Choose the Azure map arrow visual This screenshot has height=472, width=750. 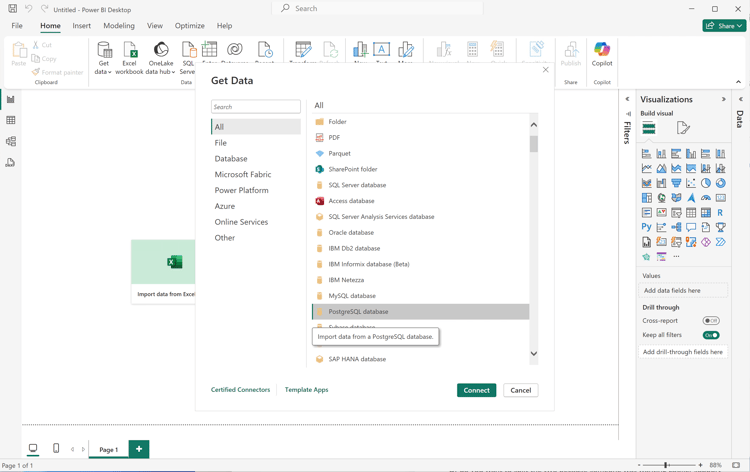coord(691,198)
